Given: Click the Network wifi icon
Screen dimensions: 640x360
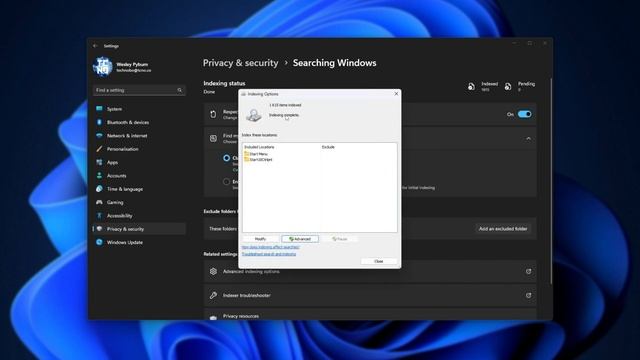Looking at the screenshot, I should [x=99, y=136].
